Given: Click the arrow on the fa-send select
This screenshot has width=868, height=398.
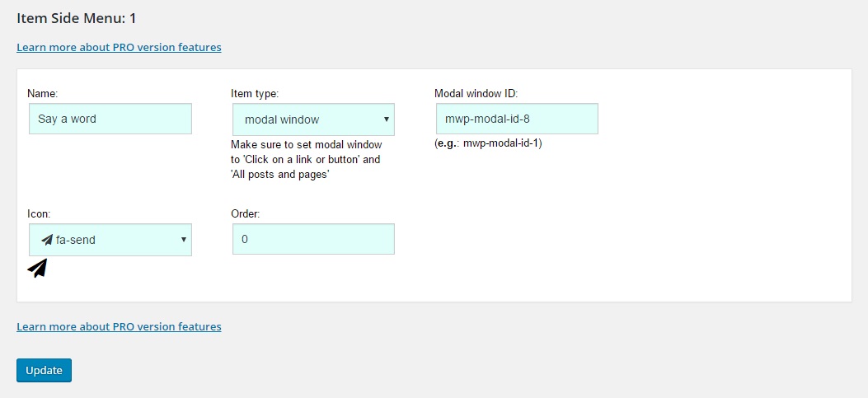Looking at the screenshot, I should (183, 240).
